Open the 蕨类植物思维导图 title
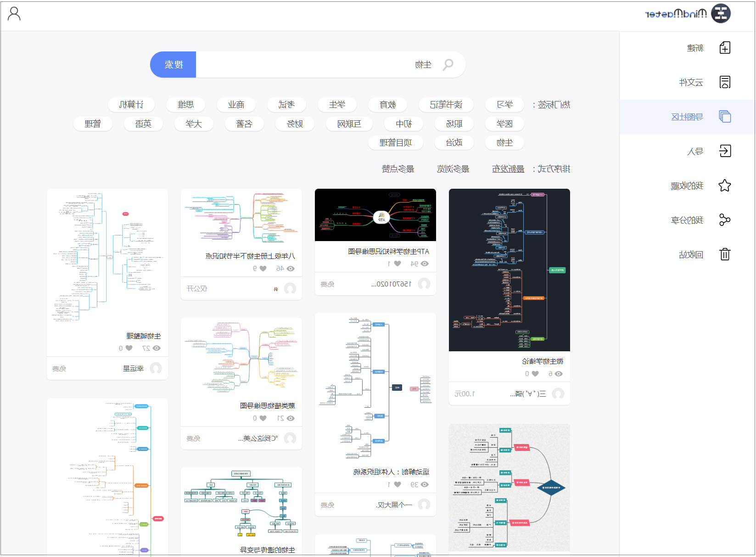Screen dimensions: 756x557 click(268, 406)
